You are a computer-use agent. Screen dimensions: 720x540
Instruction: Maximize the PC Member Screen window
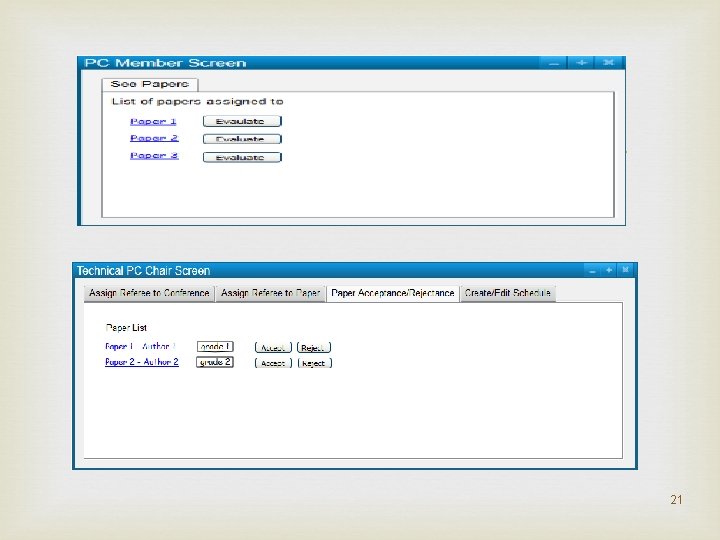[581, 62]
